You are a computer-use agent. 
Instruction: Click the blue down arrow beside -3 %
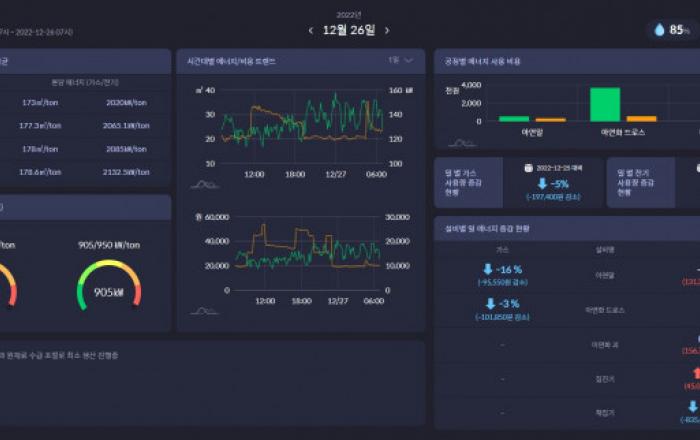tap(490, 303)
